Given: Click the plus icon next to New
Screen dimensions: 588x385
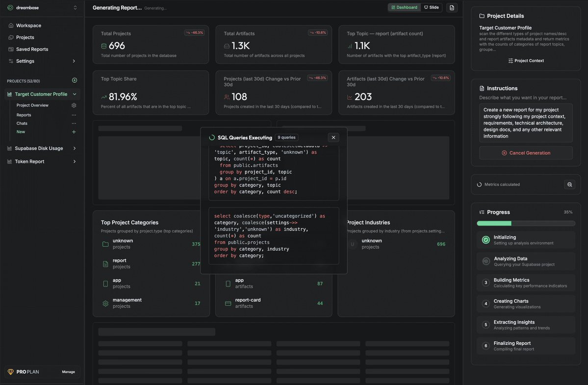Looking at the screenshot, I should click(x=74, y=132).
